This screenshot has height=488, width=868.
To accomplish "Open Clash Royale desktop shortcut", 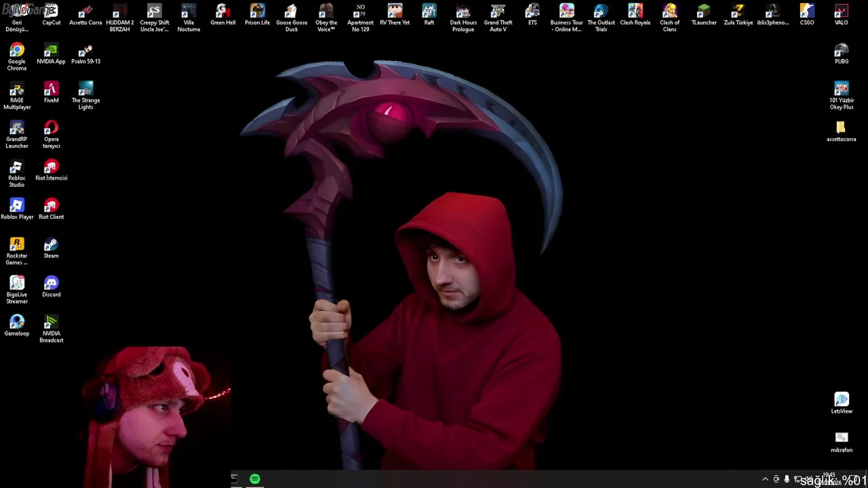I will pyautogui.click(x=635, y=16).
